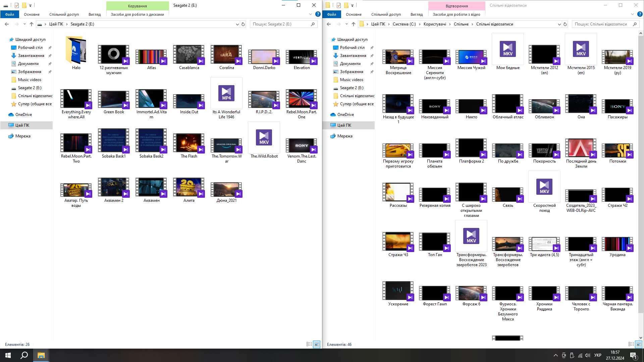Screen dimensions: 644x362
Task: Click Користувачі in right address bar
Action: (435, 24)
